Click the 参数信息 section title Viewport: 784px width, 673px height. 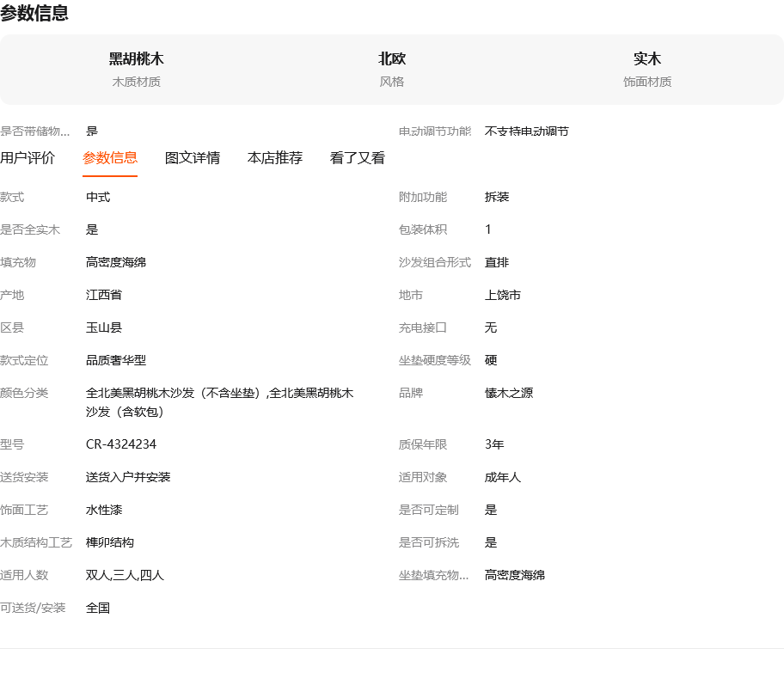pos(34,13)
